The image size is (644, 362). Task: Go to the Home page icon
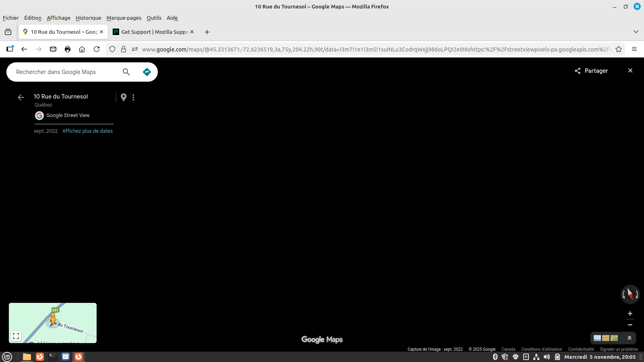click(82, 49)
